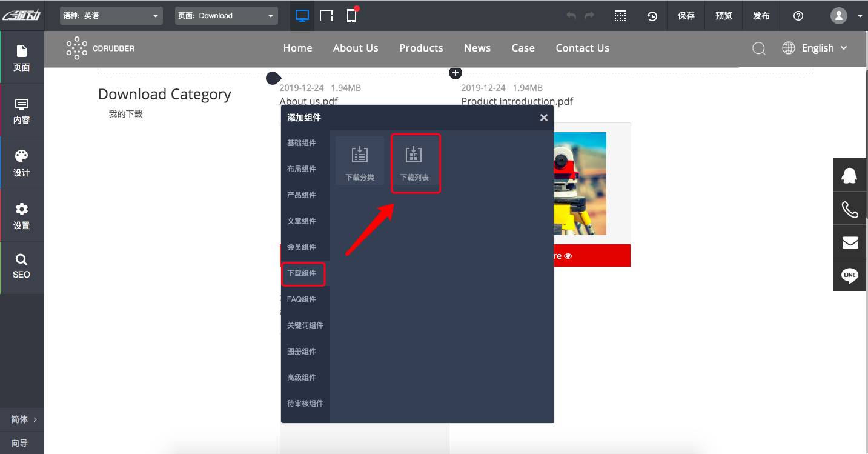The width and height of the screenshot is (868, 454).
Task: Click the website search magnifier icon
Action: pyautogui.click(x=758, y=48)
